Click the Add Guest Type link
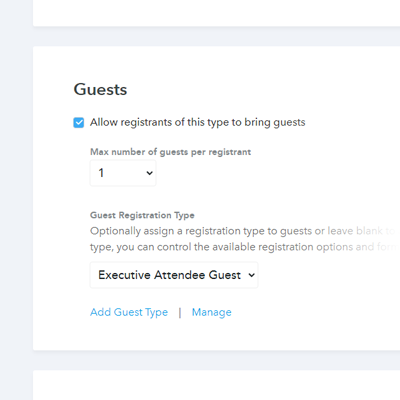Image resolution: width=400 pixels, height=400 pixels. 129,312
